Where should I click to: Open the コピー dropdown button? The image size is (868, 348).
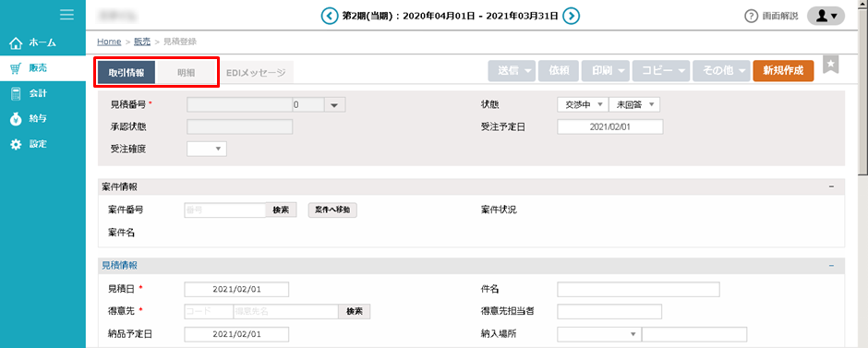pyautogui.click(x=661, y=71)
